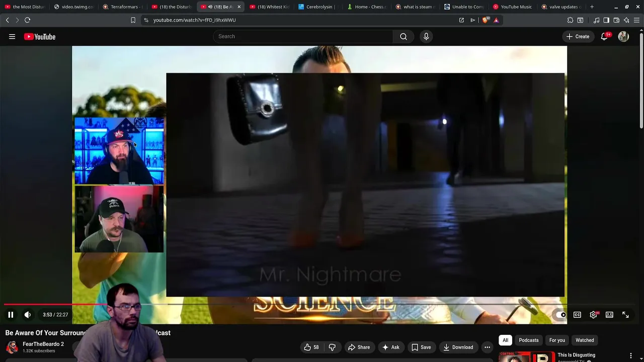
Task: Open the Brave Rewards triangle icon
Action: coord(496,20)
